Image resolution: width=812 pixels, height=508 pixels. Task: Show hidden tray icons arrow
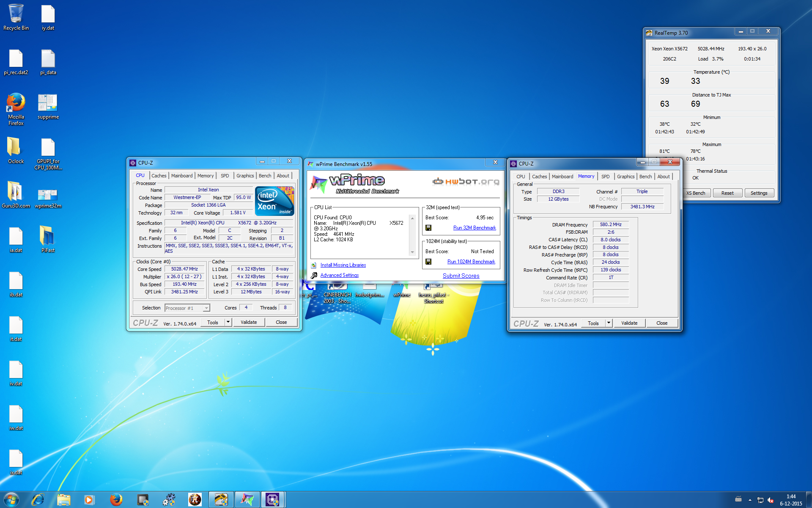750,500
